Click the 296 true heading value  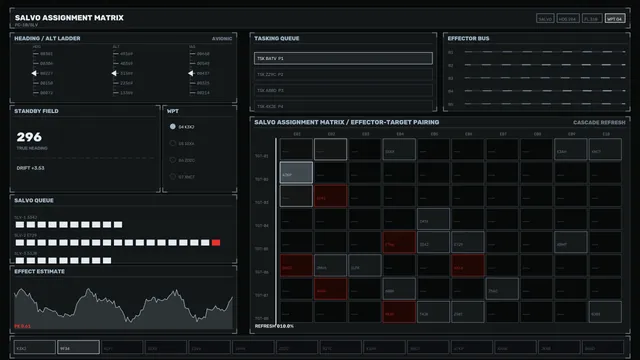click(29, 137)
